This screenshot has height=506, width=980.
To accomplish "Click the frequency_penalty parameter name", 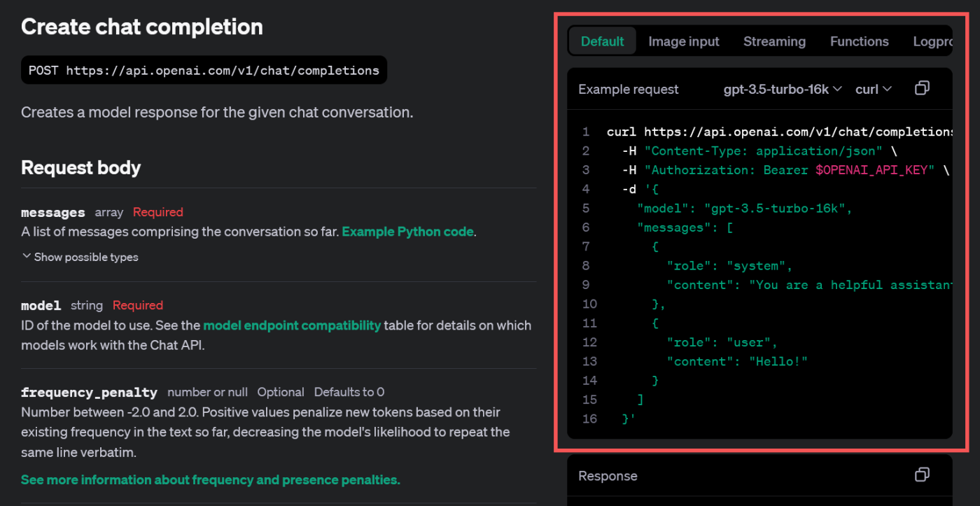I will [x=89, y=393].
